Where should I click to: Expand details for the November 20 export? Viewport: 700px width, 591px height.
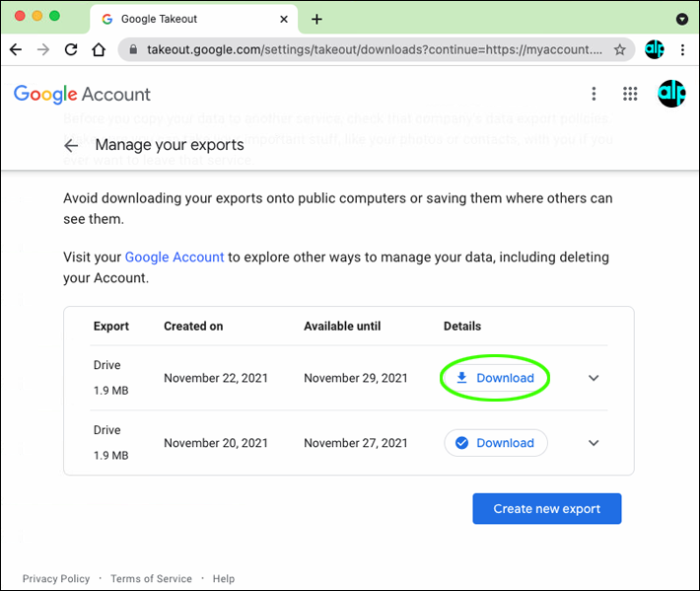point(594,443)
